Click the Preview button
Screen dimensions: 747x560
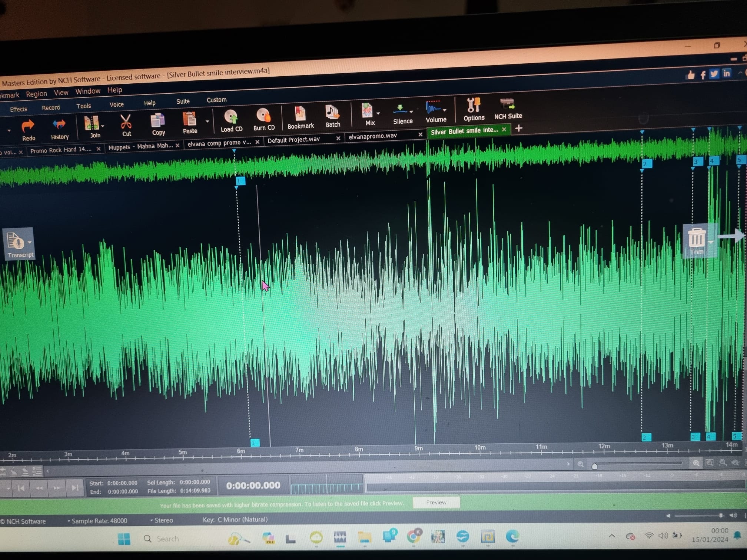(x=436, y=502)
